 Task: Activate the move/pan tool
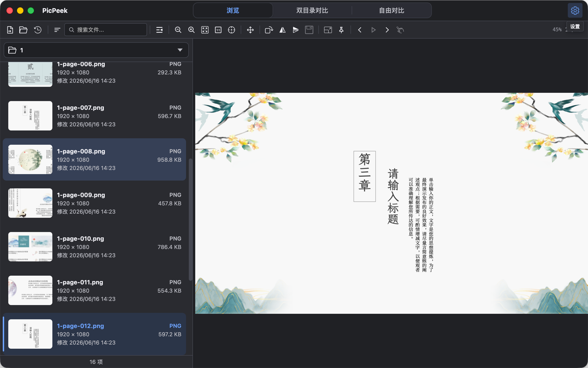coord(250,30)
